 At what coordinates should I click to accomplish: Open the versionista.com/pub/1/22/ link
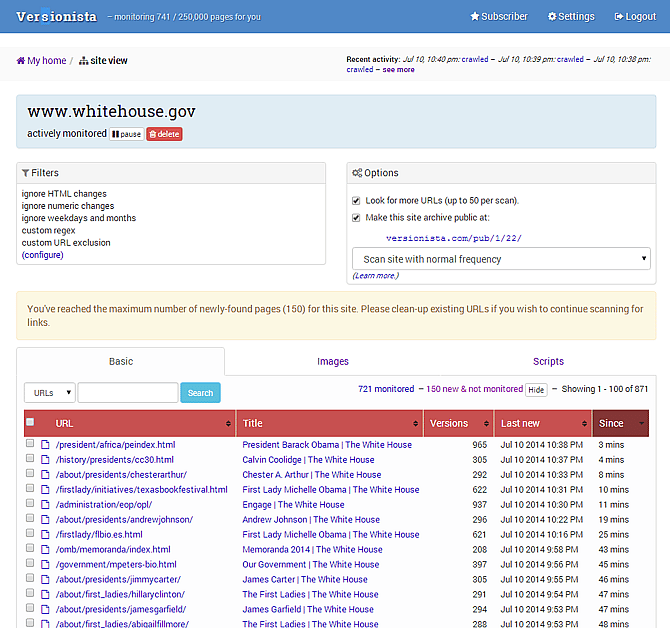[454, 238]
